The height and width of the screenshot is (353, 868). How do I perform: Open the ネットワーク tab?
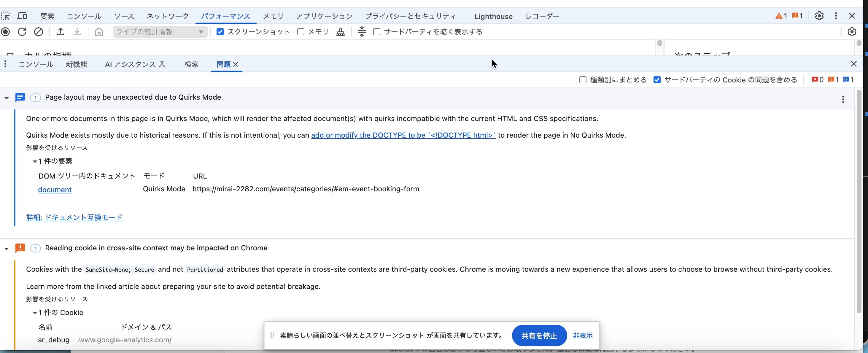click(x=168, y=16)
